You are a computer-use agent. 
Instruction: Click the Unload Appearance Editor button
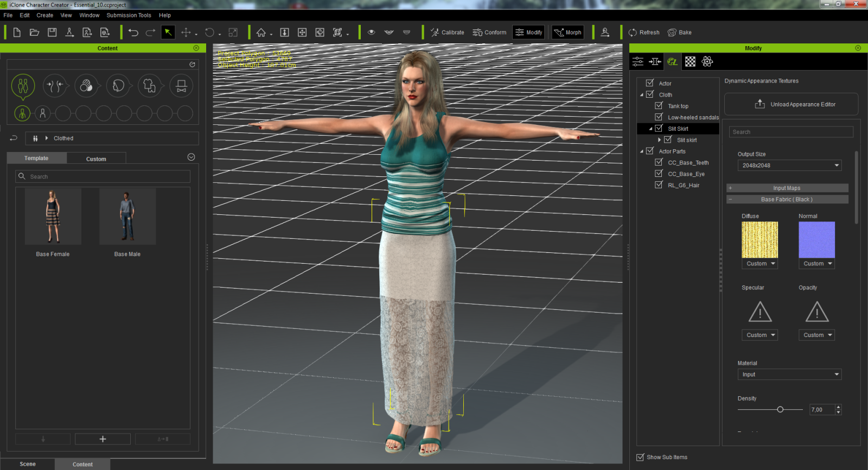[x=792, y=104]
